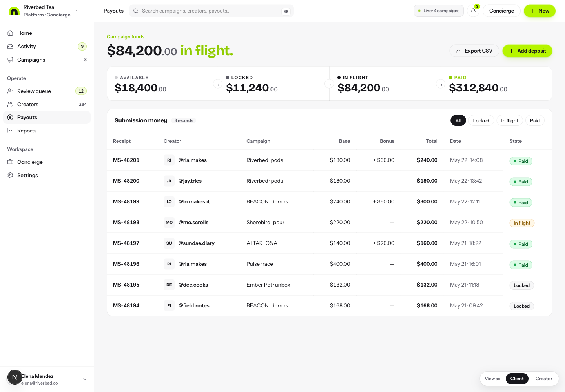Open Concierge under Workspace
The height and width of the screenshot is (392, 565).
[x=47, y=162]
